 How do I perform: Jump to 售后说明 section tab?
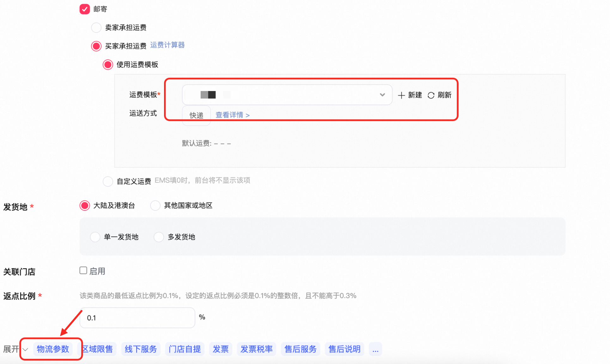345,349
